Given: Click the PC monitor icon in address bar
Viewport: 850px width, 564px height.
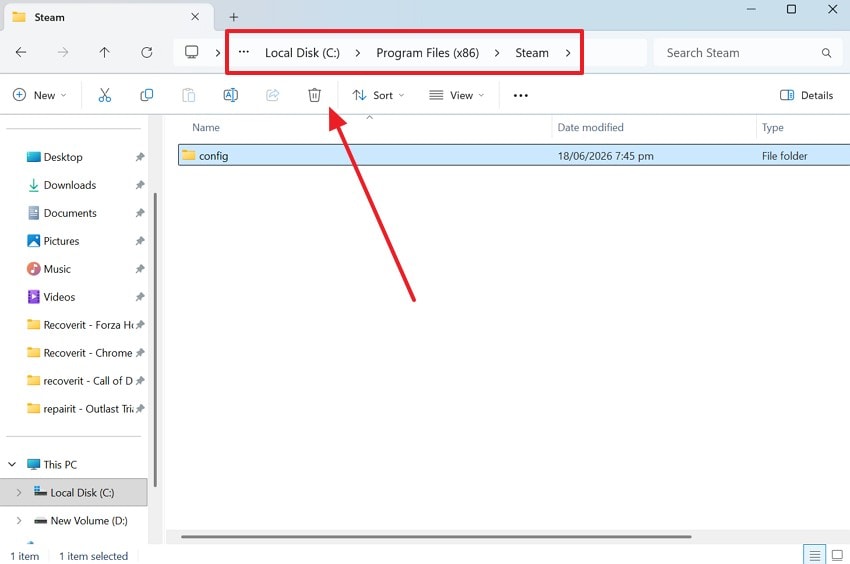Looking at the screenshot, I should point(191,53).
